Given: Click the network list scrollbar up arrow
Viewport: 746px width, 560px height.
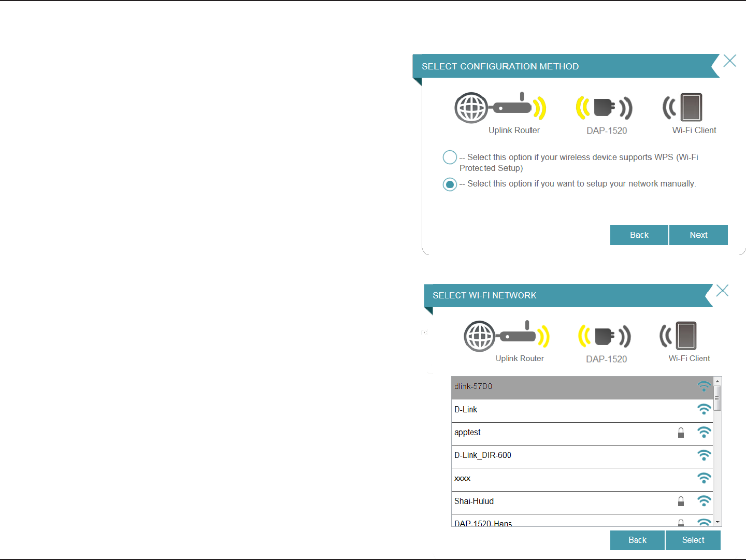Looking at the screenshot, I should pyautogui.click(x=718, y=381).
